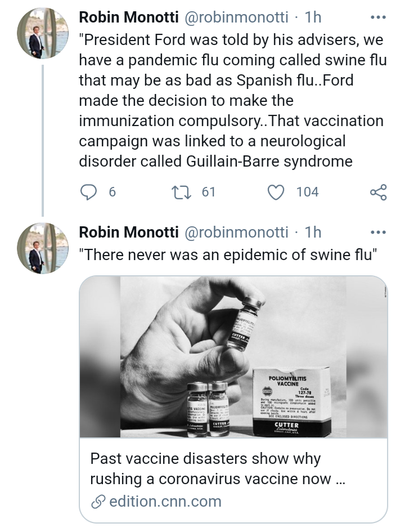
Task: View the 61 retweets count
Action: point(209,193)
